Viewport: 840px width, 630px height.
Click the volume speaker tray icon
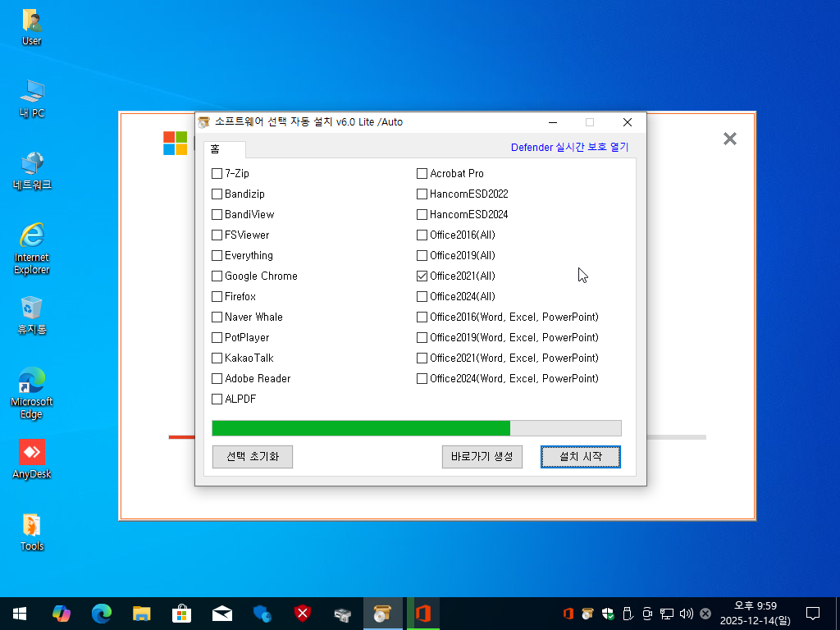(x=686, y=614)
